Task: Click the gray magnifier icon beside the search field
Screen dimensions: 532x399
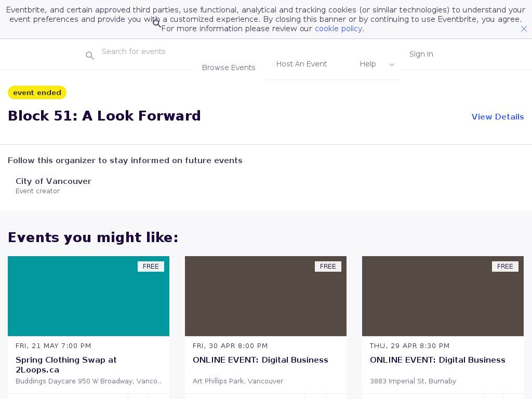Action: tap(90, 56)
